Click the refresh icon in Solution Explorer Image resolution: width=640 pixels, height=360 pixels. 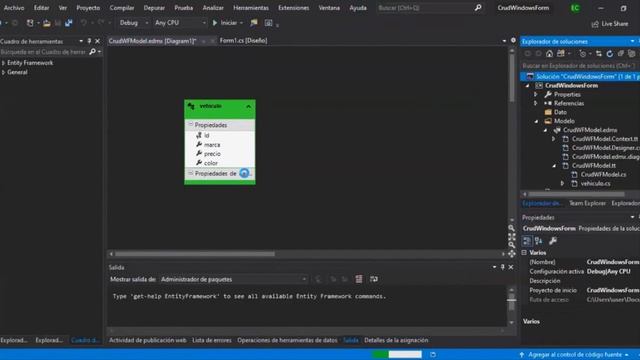(609, 53)
